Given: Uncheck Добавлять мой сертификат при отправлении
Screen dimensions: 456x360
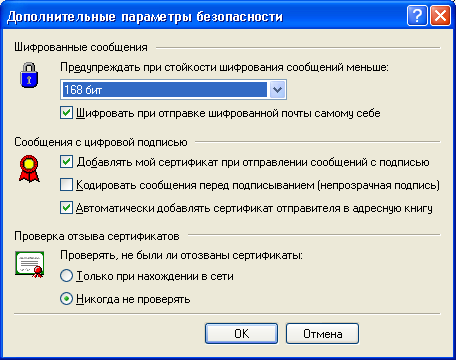Looking at the screenshot, I should click(x=66, y=162).
